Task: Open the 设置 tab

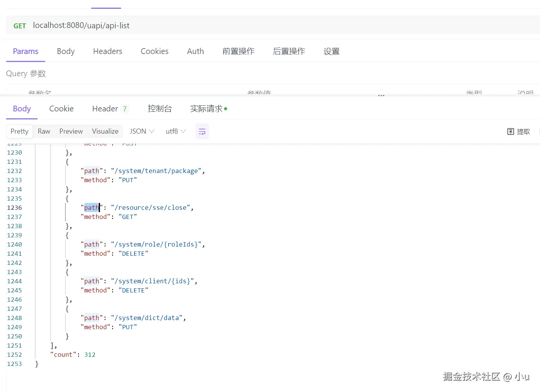Action: click(x=331, y=51)
